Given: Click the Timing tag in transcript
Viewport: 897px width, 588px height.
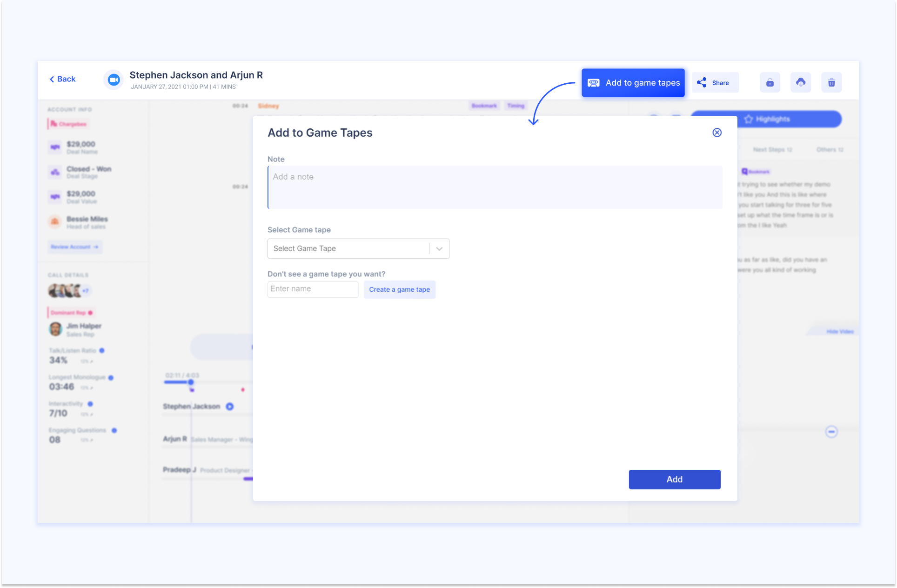Looking at the screenshot, I should 515,106.
